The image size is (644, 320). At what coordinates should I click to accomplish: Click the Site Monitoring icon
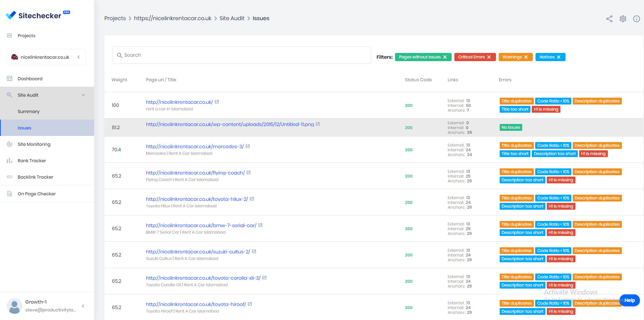click(x=10, y=144)
